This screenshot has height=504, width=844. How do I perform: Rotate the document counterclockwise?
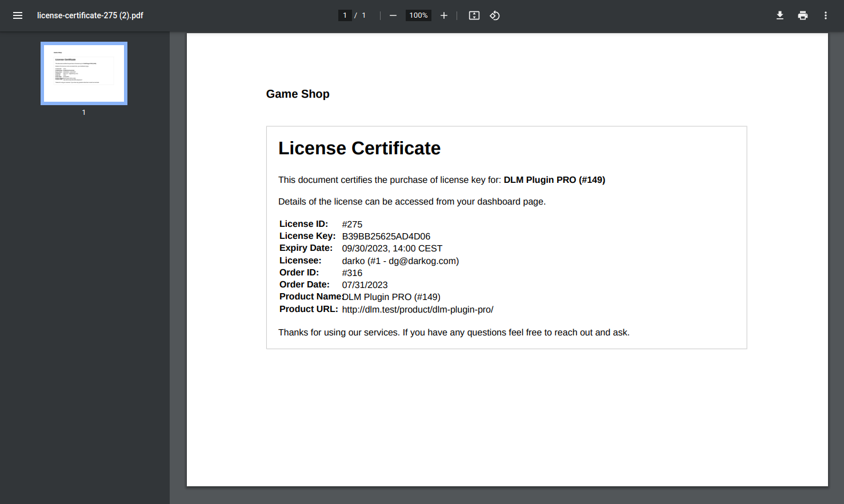tap(495, 15)
